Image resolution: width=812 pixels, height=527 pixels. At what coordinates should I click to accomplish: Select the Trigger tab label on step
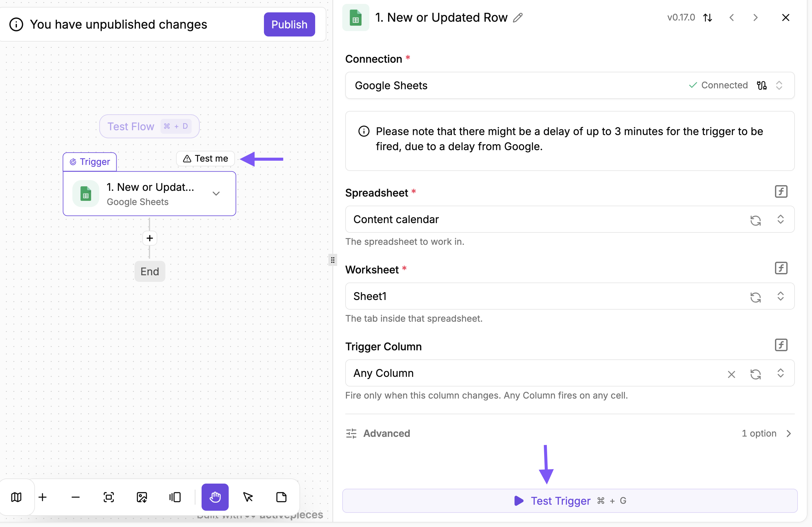click(x=90, y=161)
